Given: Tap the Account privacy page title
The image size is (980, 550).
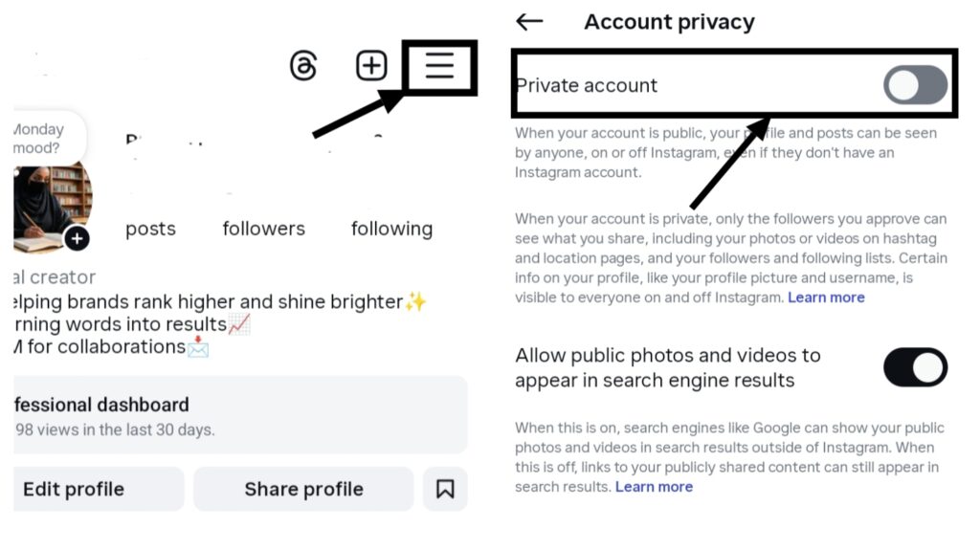Looking at the screenshot, I should tap(669, 22).
